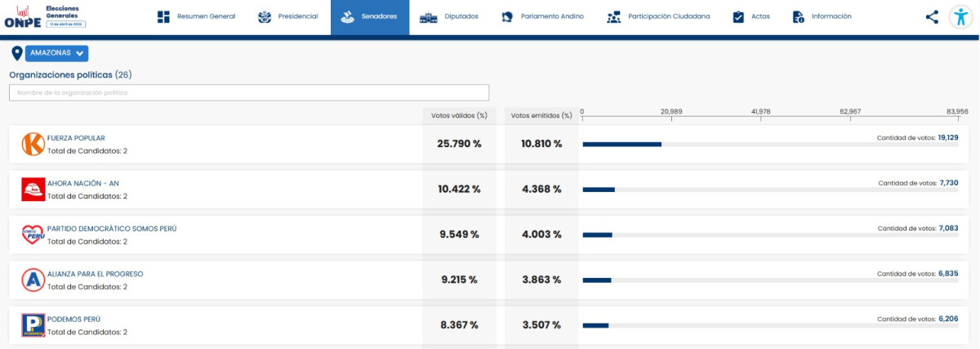Click the 9.215 % valid votes value
Viewport: 980px width, 349px height.
[459, 280]
